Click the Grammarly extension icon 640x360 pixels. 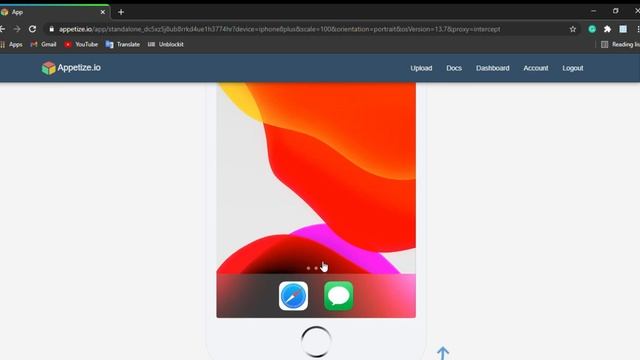tap(592, 29)
